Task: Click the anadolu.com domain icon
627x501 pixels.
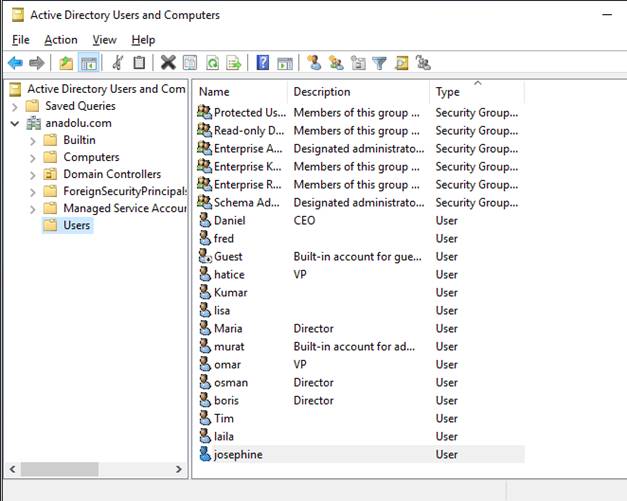Action: point(34,123)
